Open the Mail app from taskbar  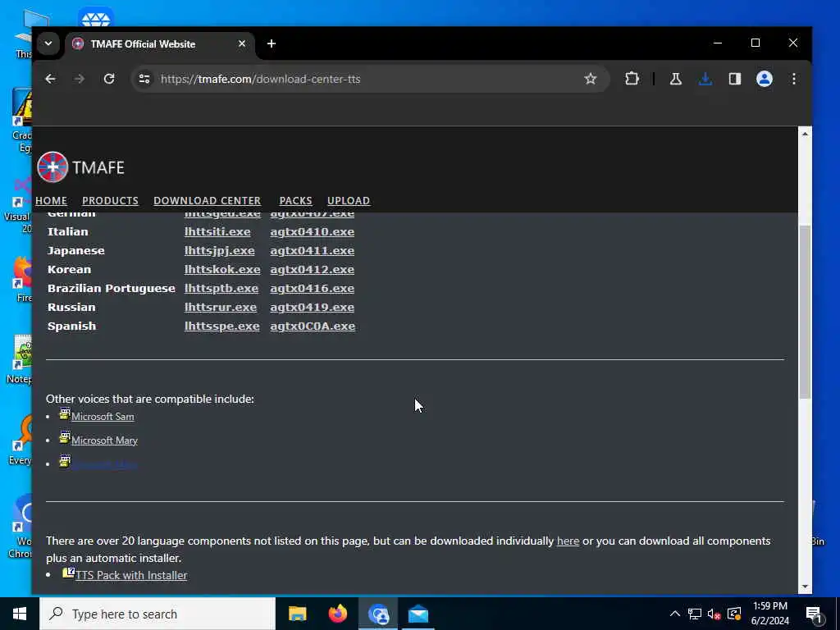tap(418, 614)
